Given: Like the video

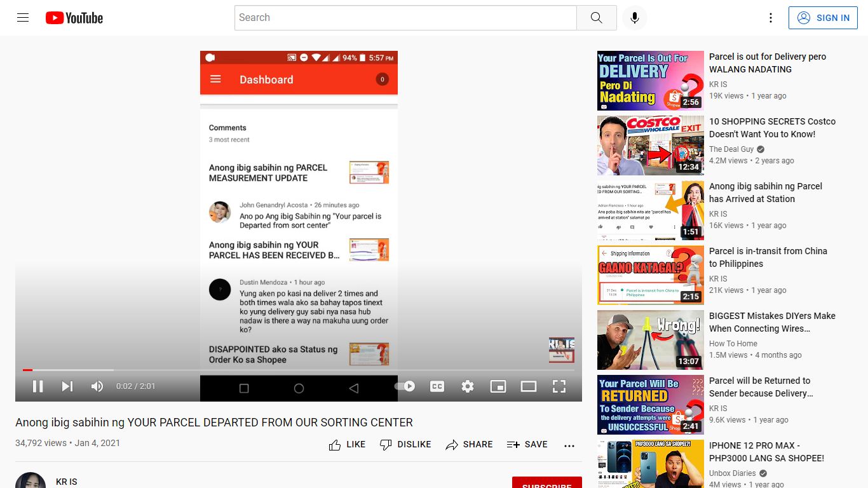Looking at the screenshot, I should pos(347,445).
